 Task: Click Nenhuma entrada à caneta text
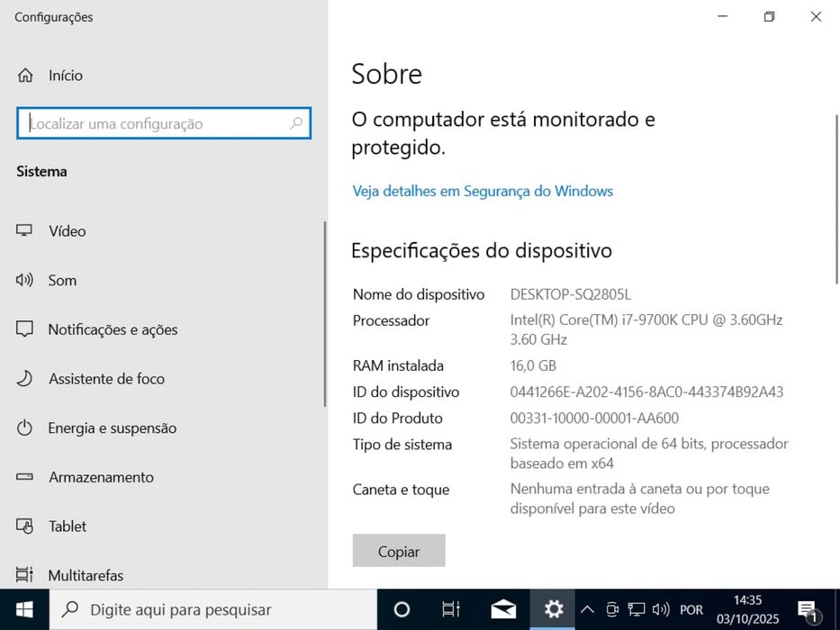(639, 499)
